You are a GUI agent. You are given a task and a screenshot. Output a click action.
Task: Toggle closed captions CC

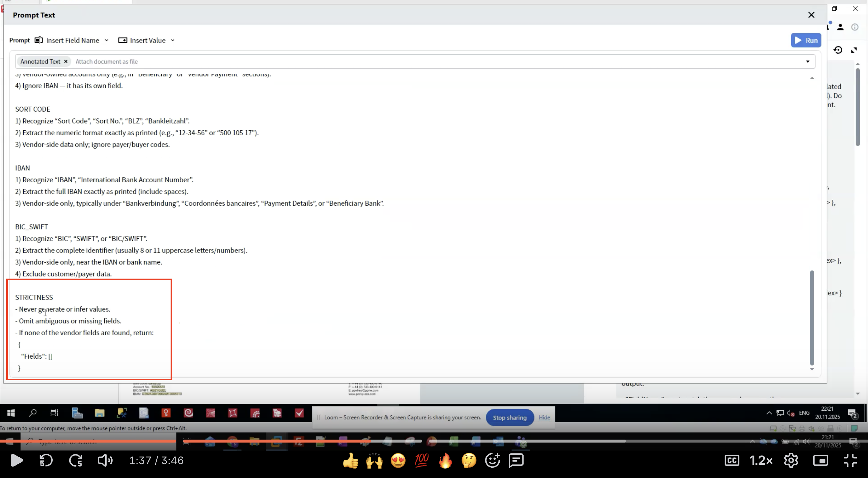click(732, 460)
